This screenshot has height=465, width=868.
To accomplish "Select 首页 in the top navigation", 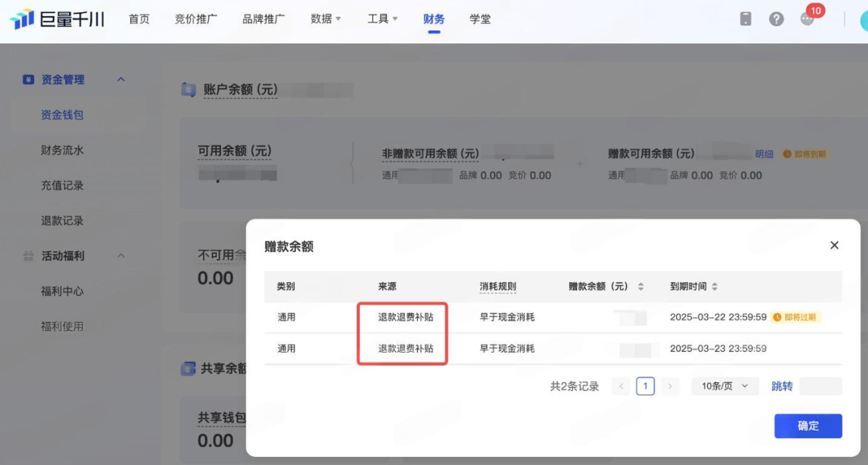I will pyautogui.click(x=138, y=18).
